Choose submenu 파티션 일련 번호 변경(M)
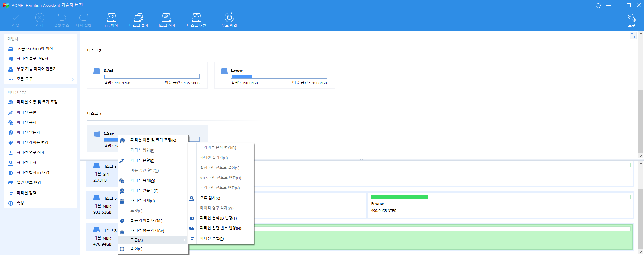Viewport: 644px width, 255px height. [220, 228]
